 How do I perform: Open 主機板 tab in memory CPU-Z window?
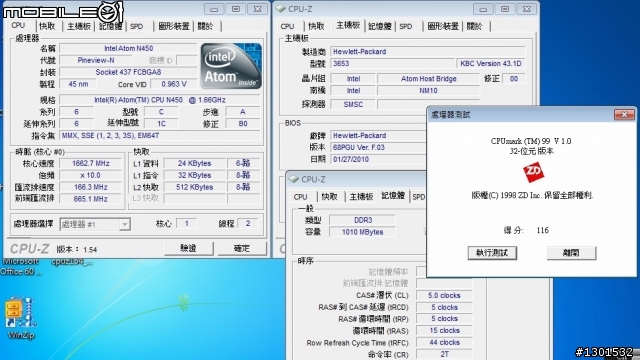pyautogui.click(x=361, y=197)
